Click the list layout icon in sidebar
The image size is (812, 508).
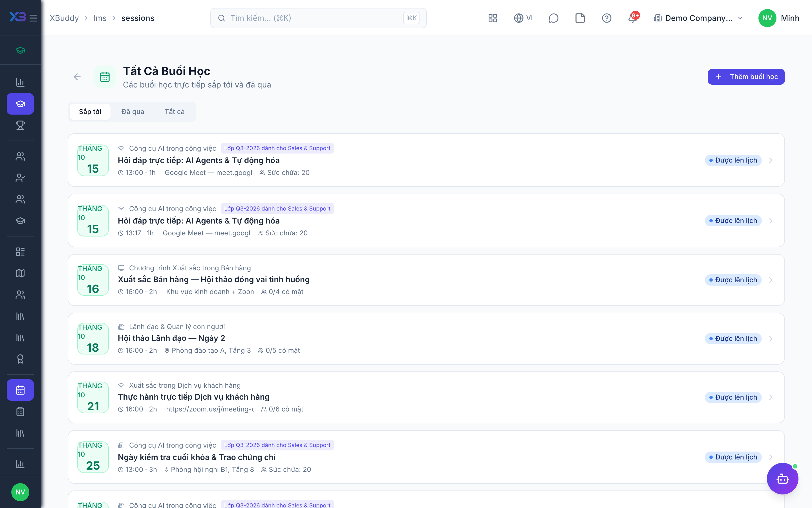(20, 252)
